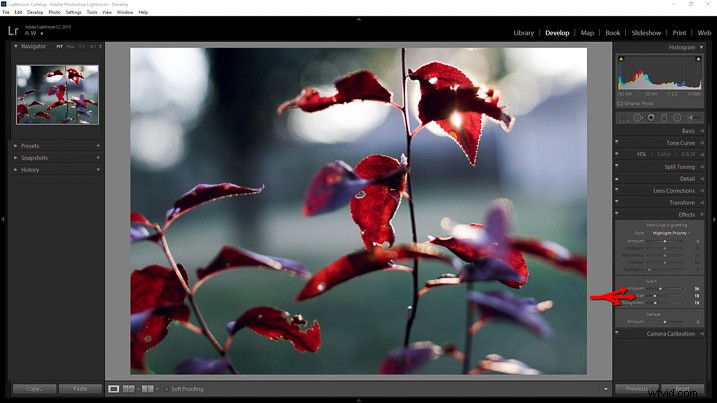Open the Develop menu
Viewport: 717px width, 403px height.
[35, 12]
